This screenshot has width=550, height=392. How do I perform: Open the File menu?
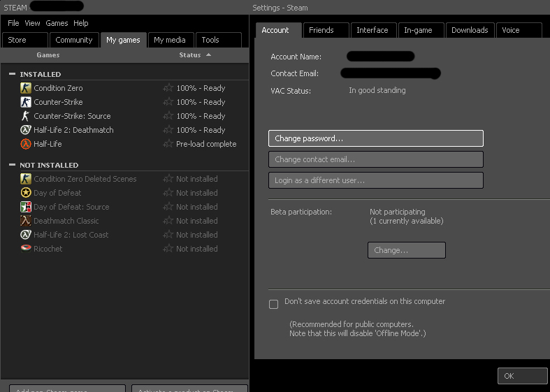tap(13, 23)
